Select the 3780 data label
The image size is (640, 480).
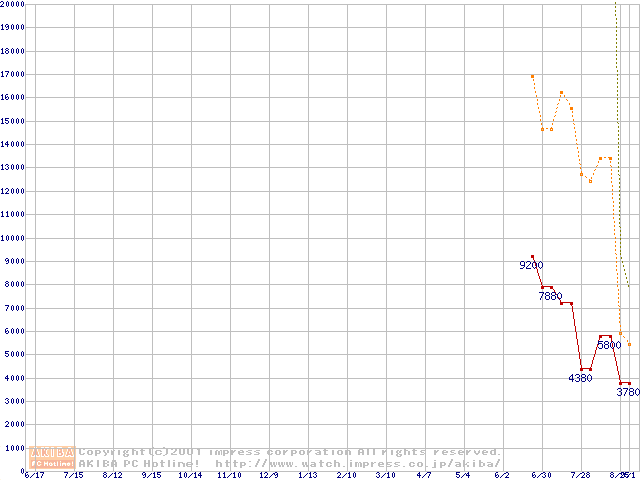pos(627,392)
